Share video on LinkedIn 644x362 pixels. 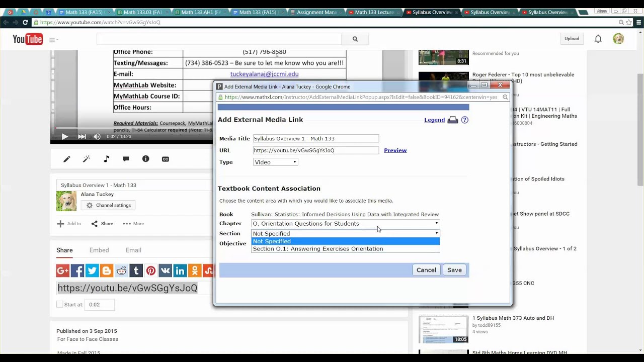pos(180,270)
